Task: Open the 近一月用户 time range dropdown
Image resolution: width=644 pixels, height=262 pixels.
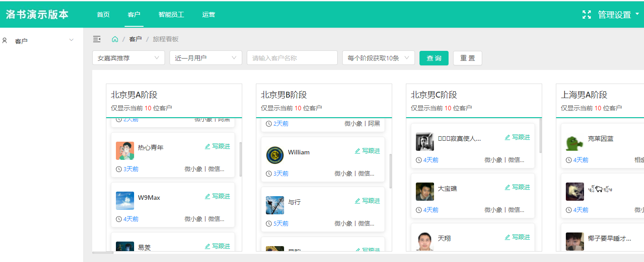Action: coord(206,58)
